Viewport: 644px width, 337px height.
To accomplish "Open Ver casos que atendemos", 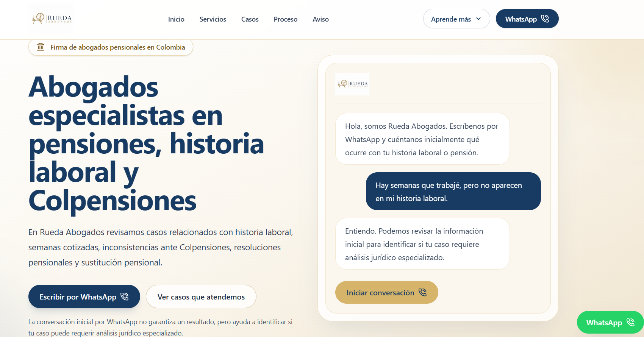I will [x=201, y=296].
